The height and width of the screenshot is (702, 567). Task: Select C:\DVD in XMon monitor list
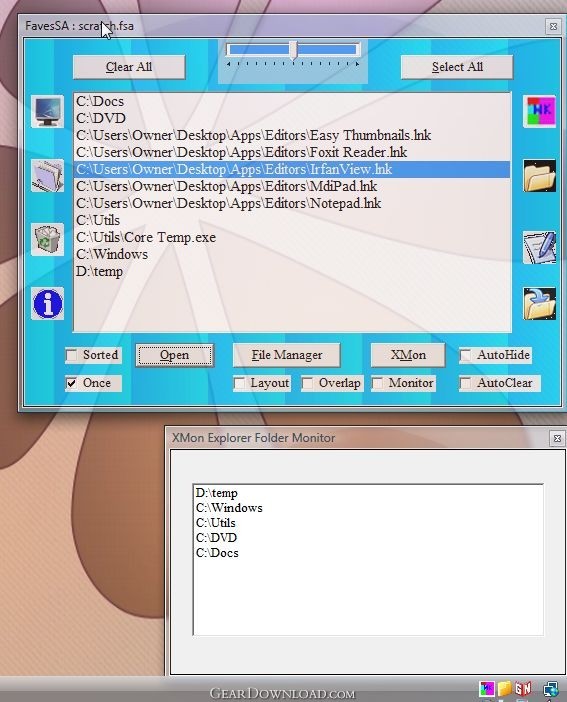coord(368,538)
